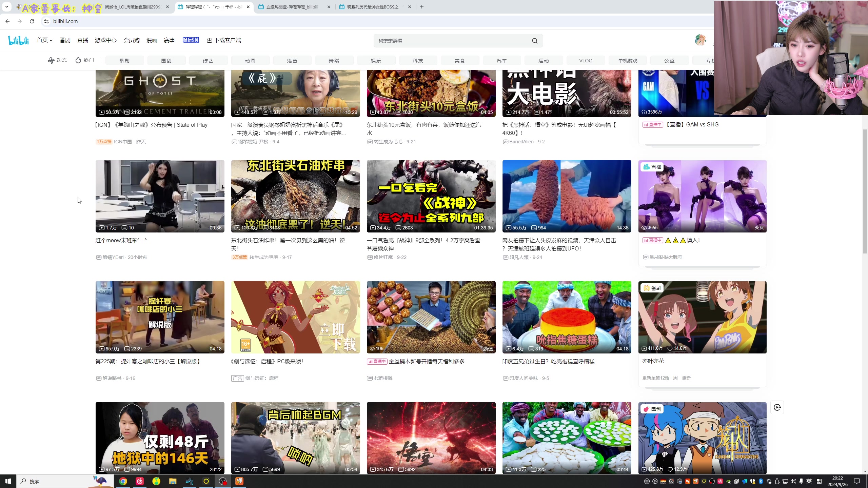Close the 魂系列 tab

(x=410, y=7)
